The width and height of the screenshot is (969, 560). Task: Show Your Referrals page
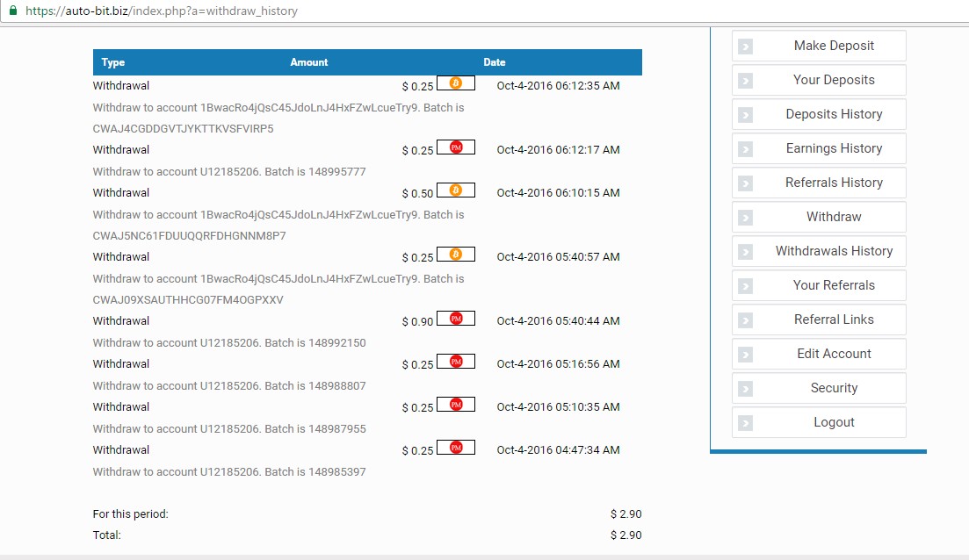click(x=819, y=285)
